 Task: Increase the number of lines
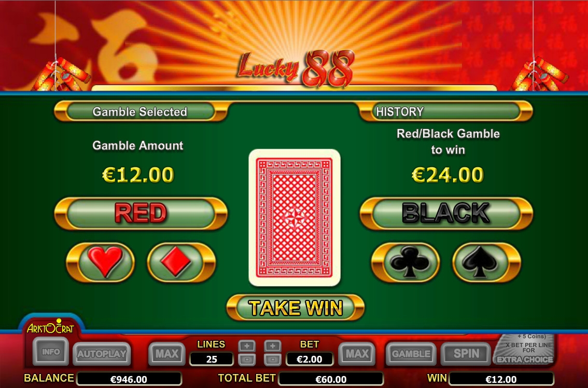247,346
